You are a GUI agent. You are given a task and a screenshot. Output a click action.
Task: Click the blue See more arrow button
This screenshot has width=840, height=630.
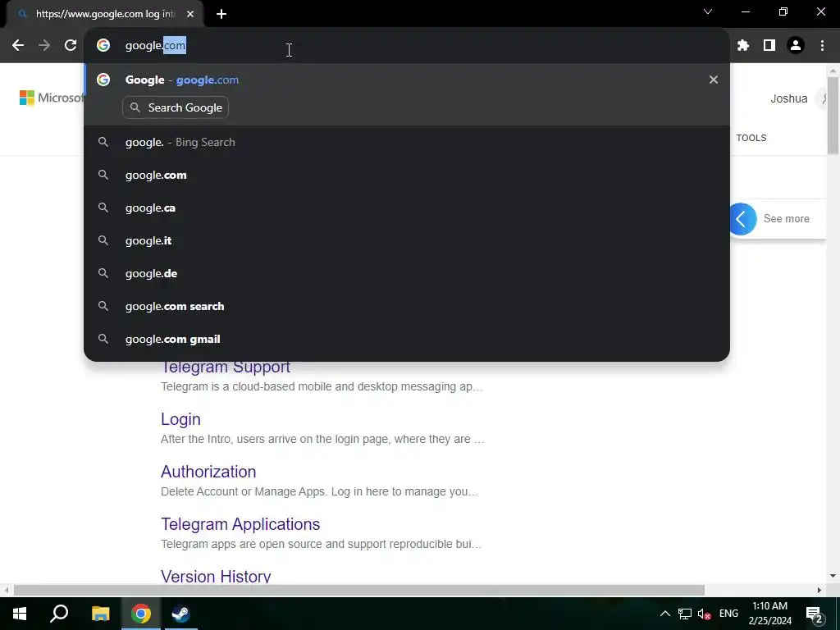742,218
